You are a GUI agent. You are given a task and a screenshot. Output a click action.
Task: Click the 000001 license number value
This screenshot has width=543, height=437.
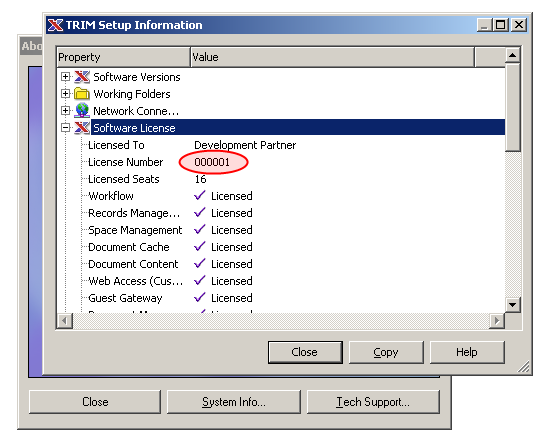click(x=212, y=162)
